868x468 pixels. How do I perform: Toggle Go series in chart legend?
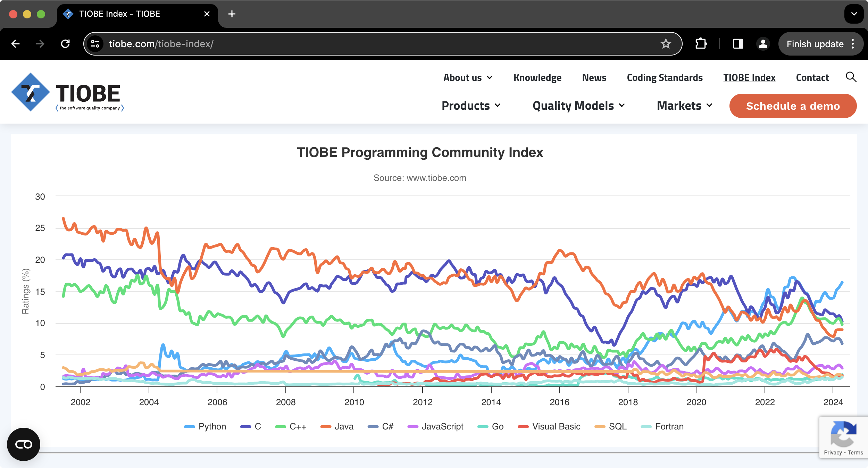(491, 426)
